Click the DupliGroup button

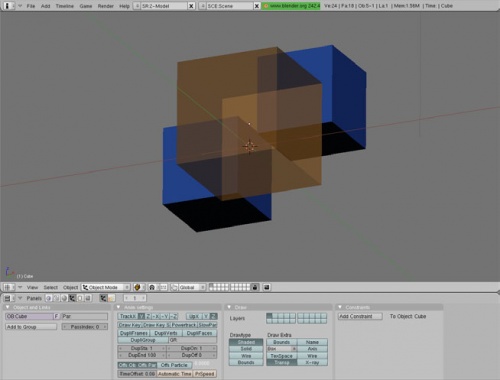point(143,340)
